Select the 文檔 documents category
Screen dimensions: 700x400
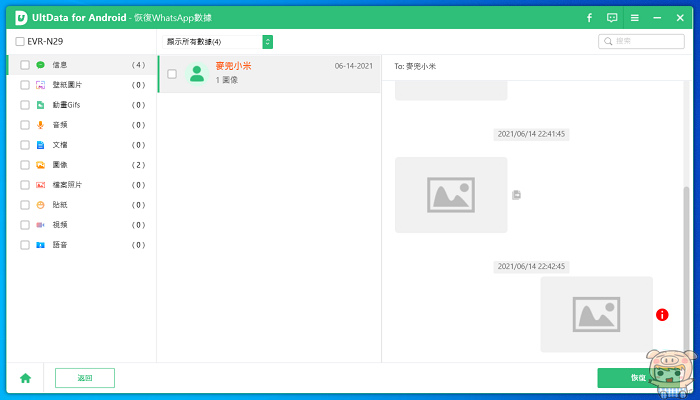tap(82, 145)
